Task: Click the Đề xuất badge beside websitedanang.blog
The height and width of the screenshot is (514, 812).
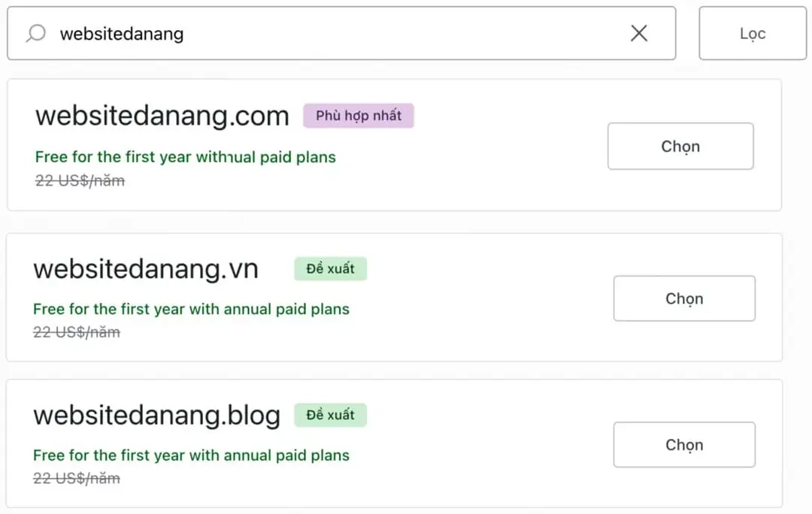Action: coord(330,415)
